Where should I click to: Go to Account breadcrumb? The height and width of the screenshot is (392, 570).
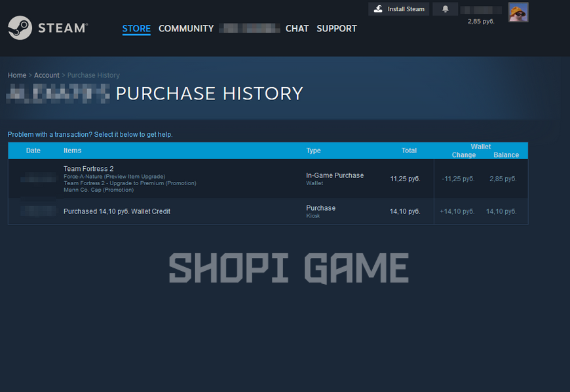click(47, 75)
